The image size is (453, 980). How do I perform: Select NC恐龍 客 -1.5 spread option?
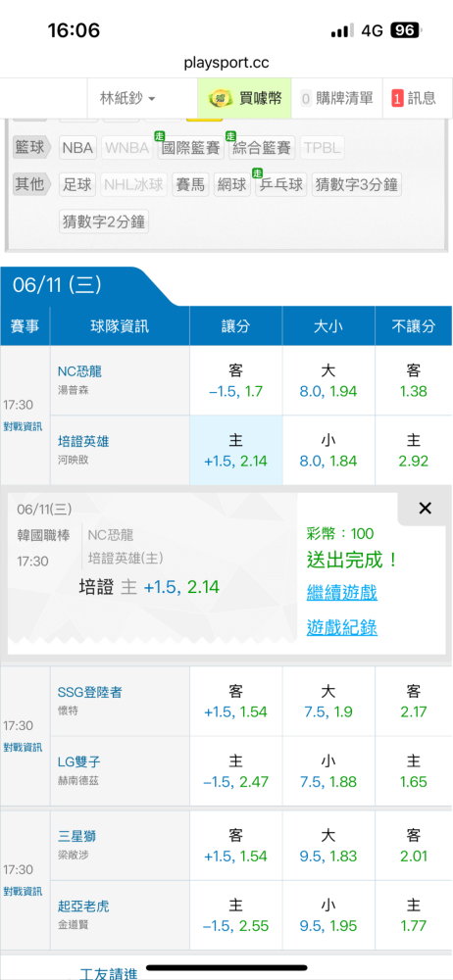pyautogui.click(x=236, y=380)
